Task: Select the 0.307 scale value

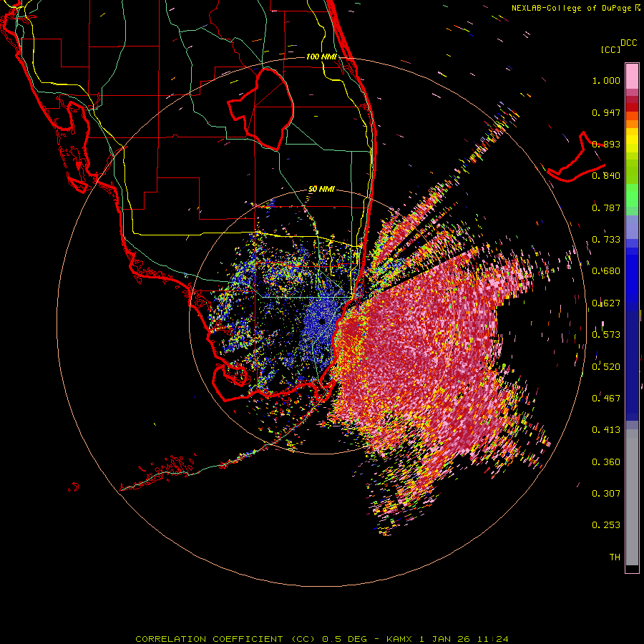Action: pyautogui.click(x=606, y=494)
